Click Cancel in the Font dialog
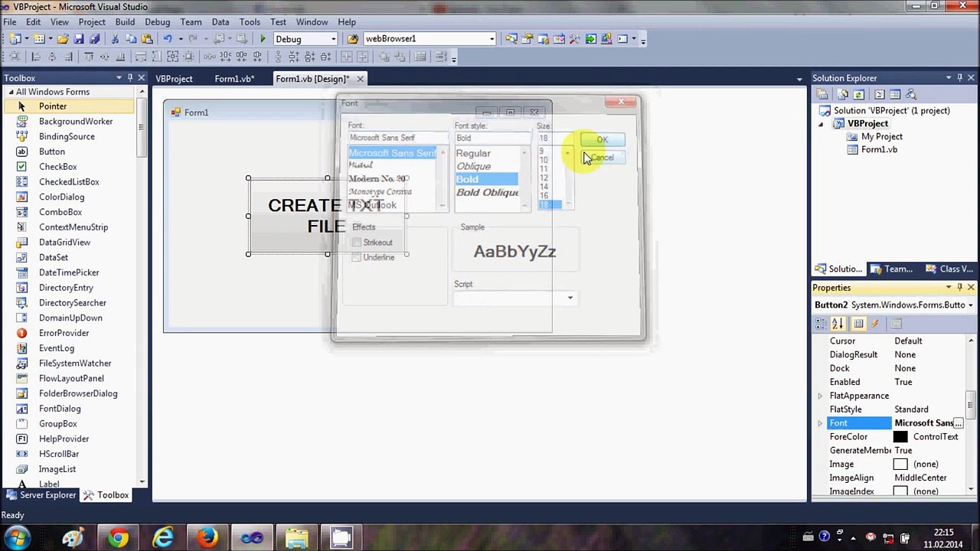980x551 pixels. 602,158
